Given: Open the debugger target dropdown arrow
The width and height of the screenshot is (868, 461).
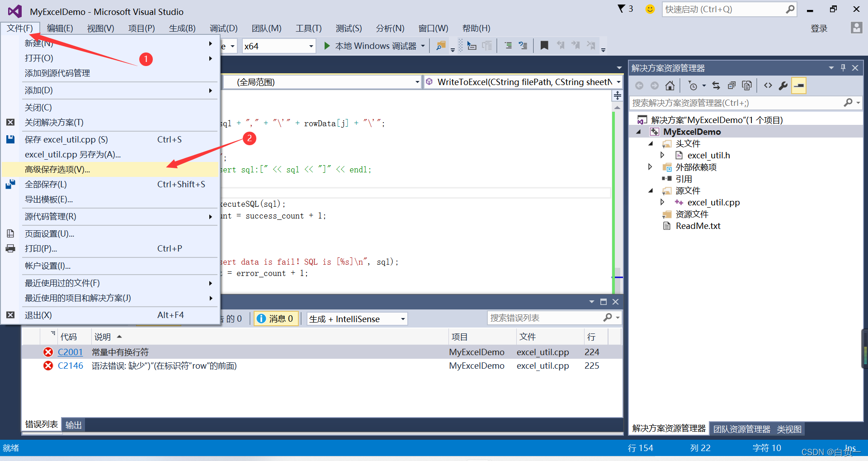Looking at the screenshot, I should click(423, 46).
